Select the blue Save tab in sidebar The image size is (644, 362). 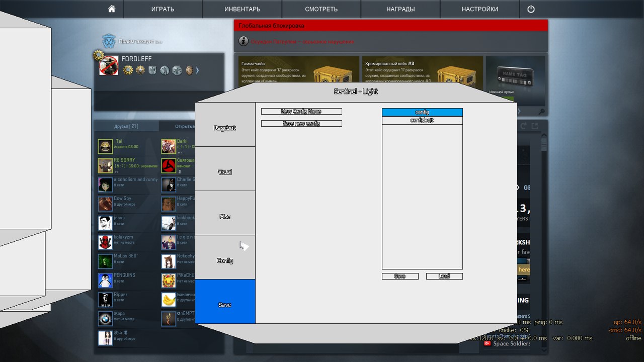pos(225,302)
